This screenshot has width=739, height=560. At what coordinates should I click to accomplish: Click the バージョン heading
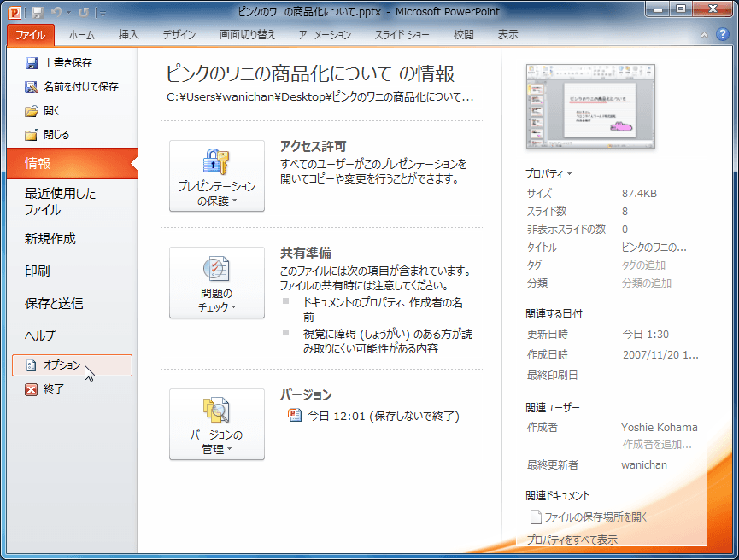(x=306, y=394)
